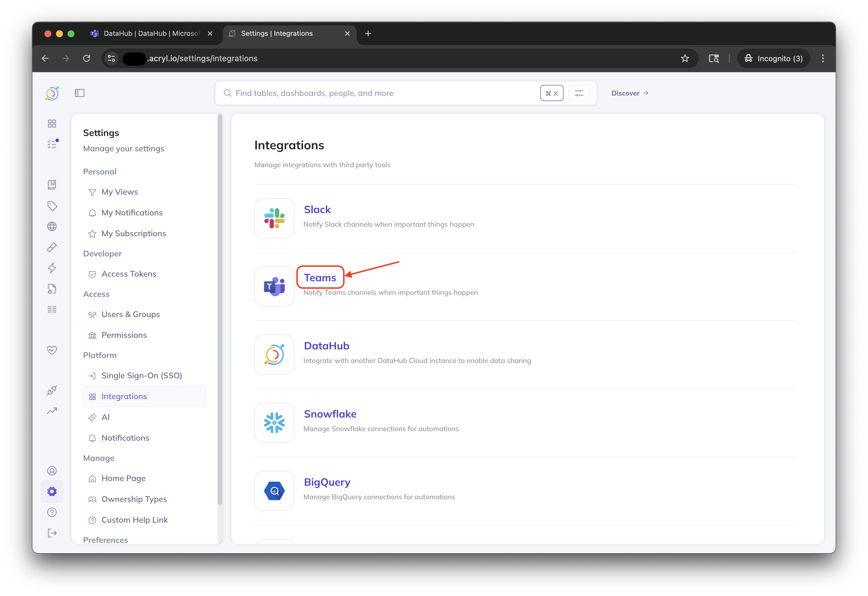The width and height of the screenshot is (868, 596).
Task: Click the task list icon with notification dot
Action: pyautogui.click(x=52, y=144)
